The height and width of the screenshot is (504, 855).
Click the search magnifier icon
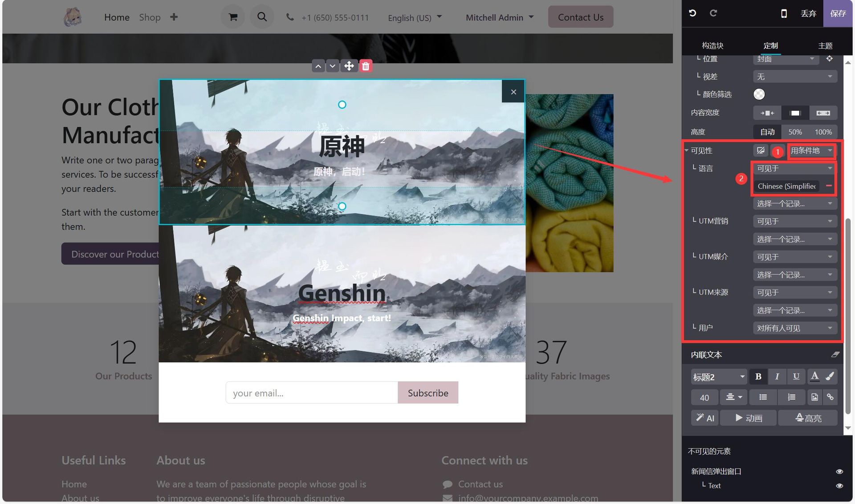tap(262, 17)
